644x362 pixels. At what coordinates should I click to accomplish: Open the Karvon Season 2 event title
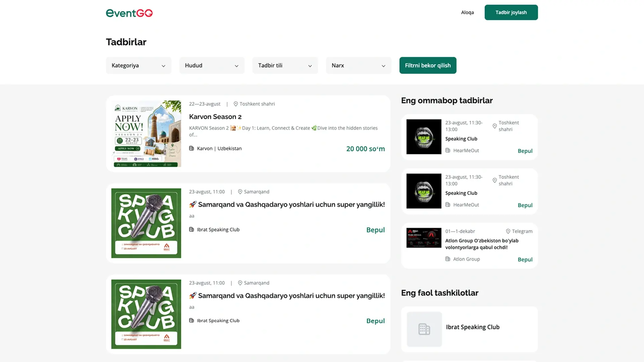coord(215,117)
